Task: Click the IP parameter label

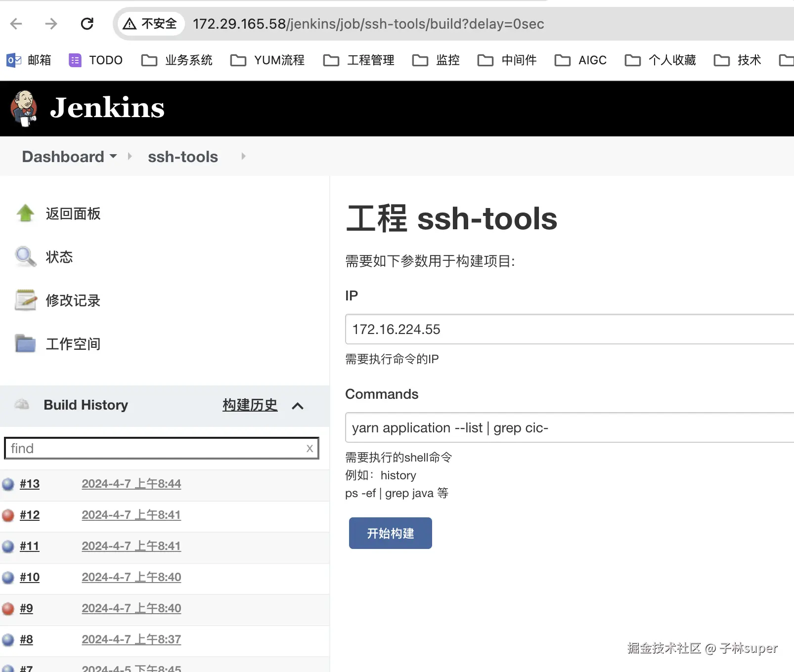Action: click(352, 295)
